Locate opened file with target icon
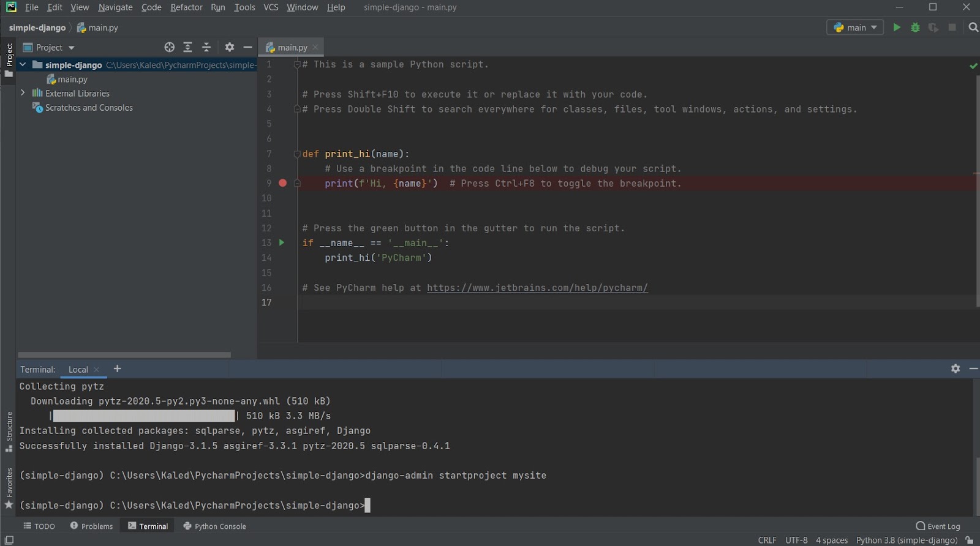 coord(170,47)
